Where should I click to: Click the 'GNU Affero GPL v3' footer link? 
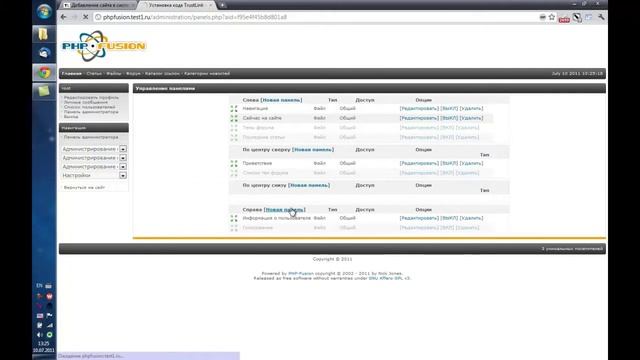tap(389, 278)
